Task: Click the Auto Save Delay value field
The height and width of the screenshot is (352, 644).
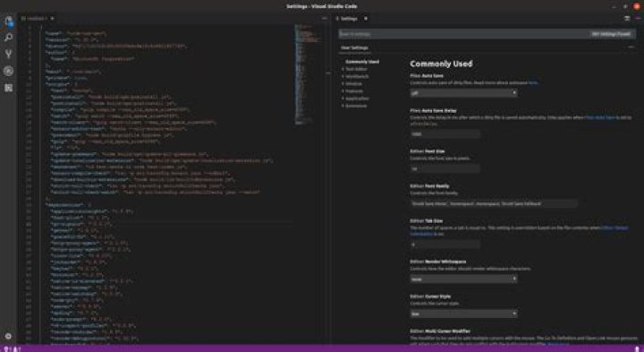Action: click(445, 133)
